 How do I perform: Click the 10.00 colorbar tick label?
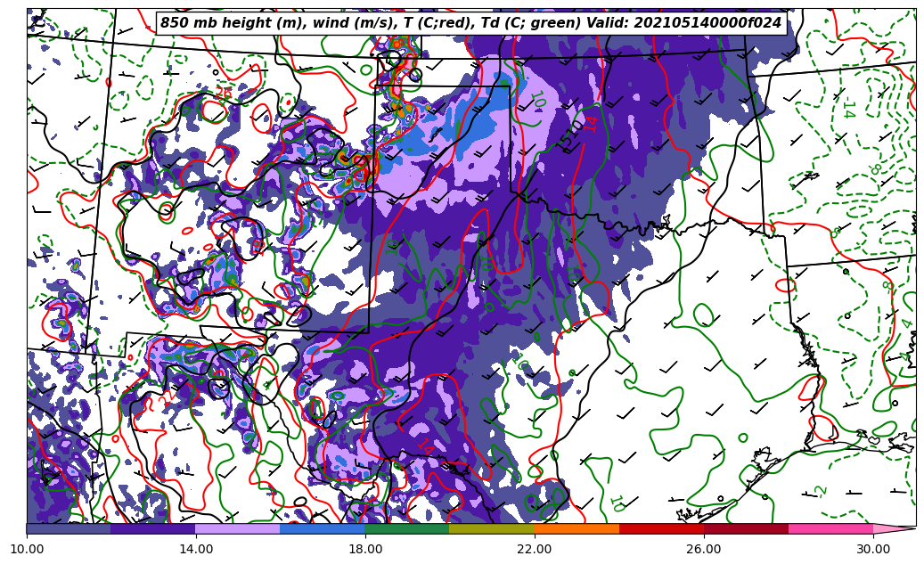click(x=27, y=549)
